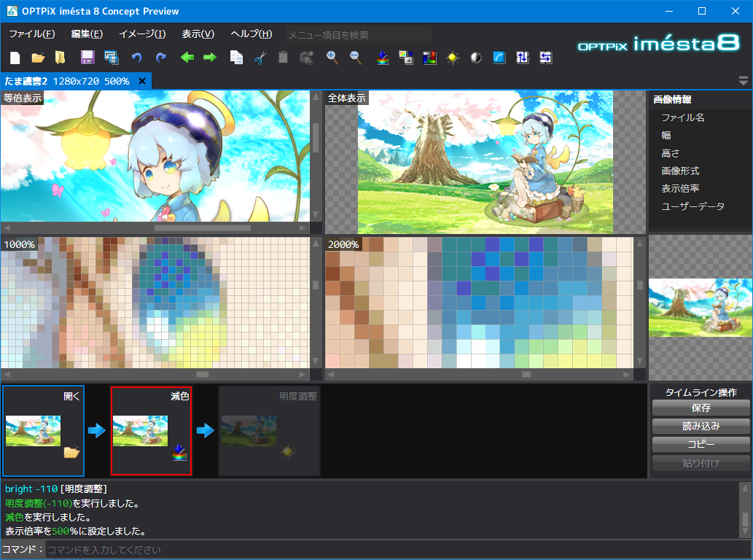Click the image resize toolbar icon

(406, 58)
